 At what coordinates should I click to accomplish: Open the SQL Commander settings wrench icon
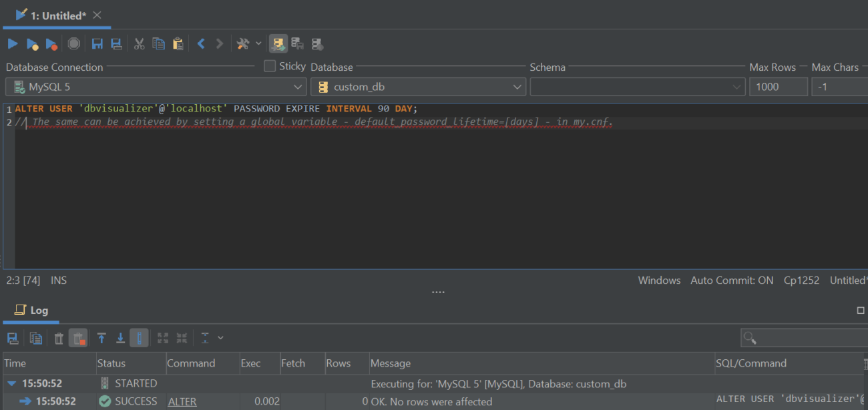[x=242, y=43]
